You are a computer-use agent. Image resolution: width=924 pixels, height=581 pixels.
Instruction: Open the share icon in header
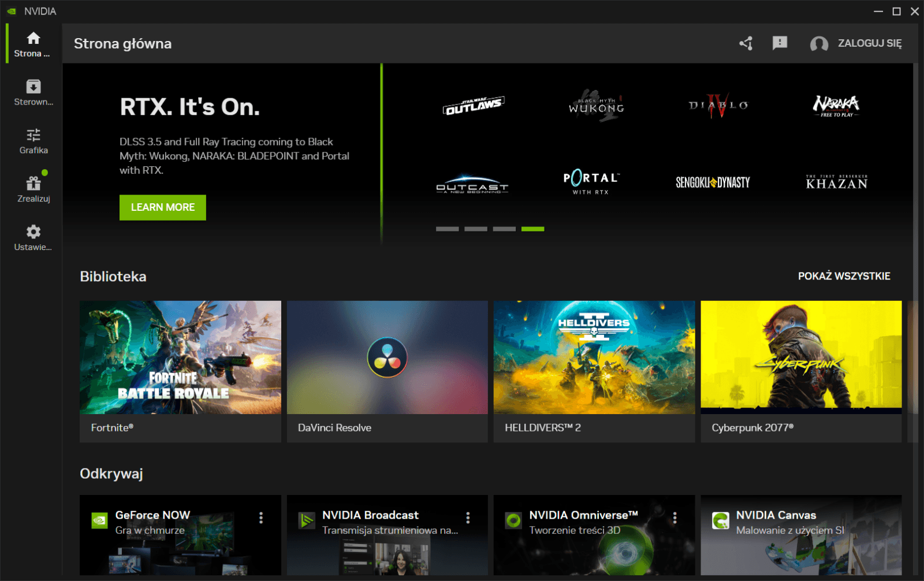click(x=746, y=43)
